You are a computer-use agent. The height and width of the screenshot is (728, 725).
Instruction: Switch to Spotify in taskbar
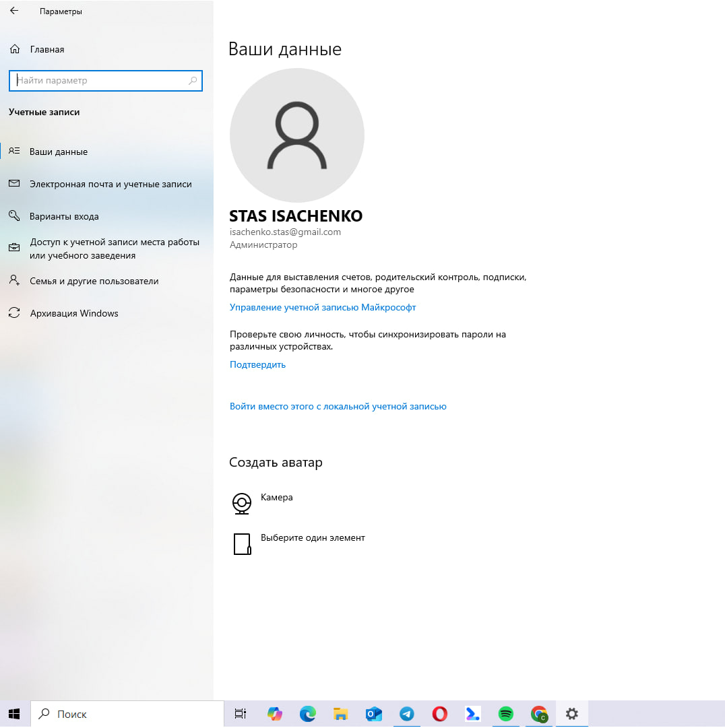click(x=506, y=714)
